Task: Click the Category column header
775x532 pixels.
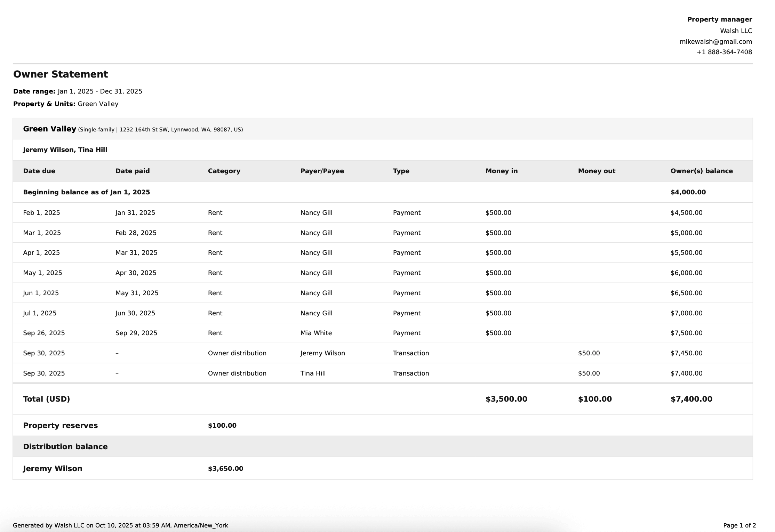Action: tap(224, 171)
